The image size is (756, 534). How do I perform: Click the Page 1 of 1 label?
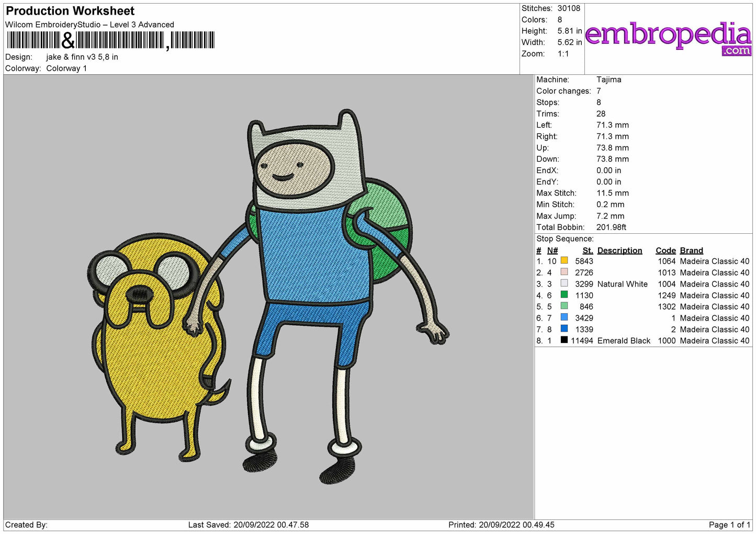729,525
